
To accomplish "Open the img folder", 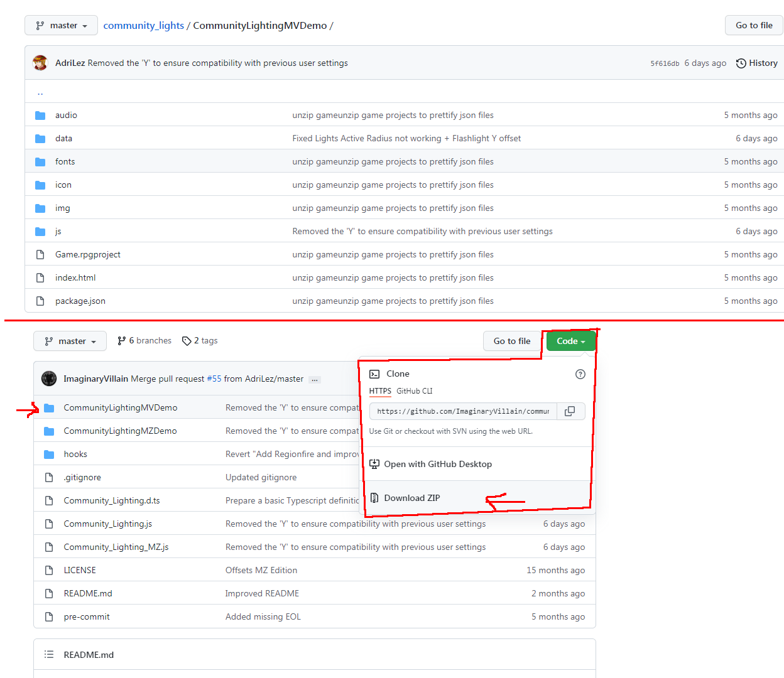I will (x=62, y=208).
